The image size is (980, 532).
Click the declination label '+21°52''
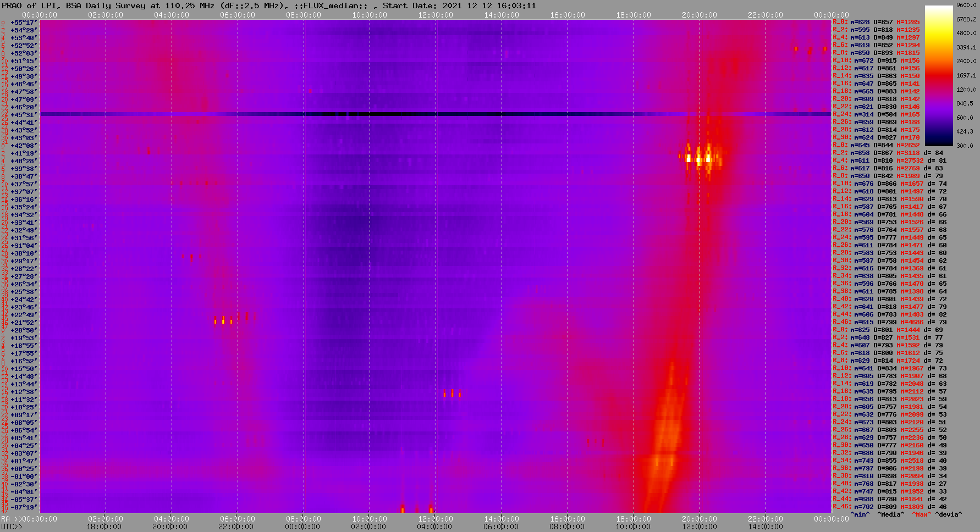24,323
